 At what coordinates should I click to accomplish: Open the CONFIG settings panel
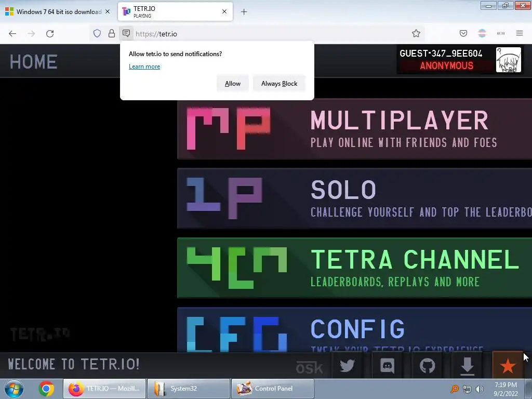coord(354,330)
